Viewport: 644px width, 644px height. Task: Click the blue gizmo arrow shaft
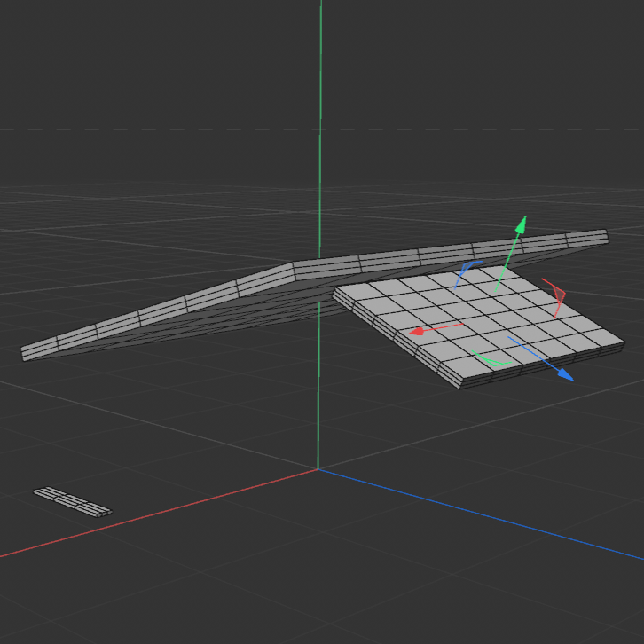point(535,355)
